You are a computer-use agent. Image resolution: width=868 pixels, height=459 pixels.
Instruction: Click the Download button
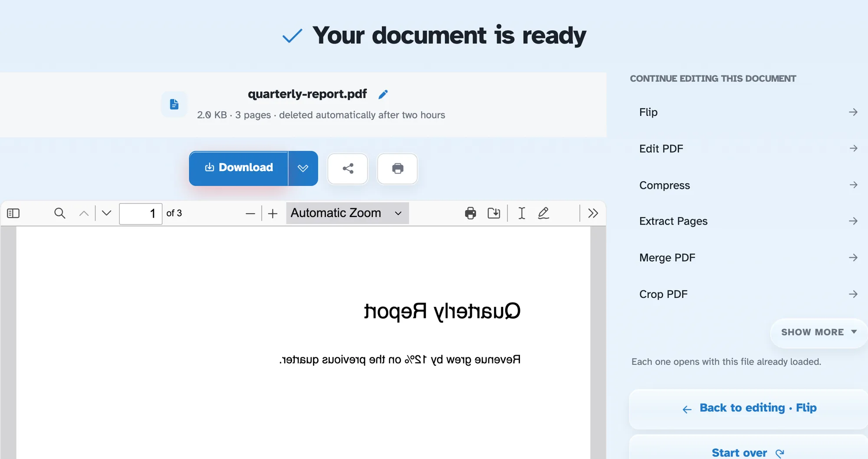[239, 168]
